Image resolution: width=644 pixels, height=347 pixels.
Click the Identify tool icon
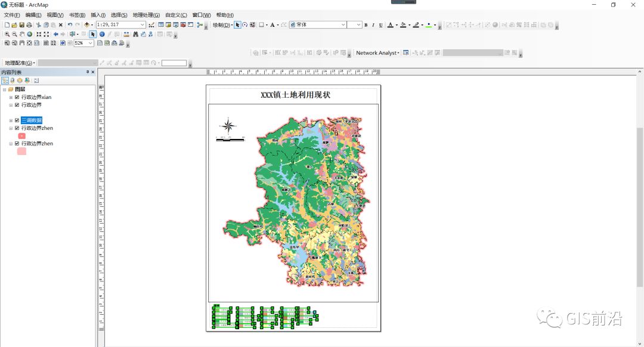pos(102,35)
